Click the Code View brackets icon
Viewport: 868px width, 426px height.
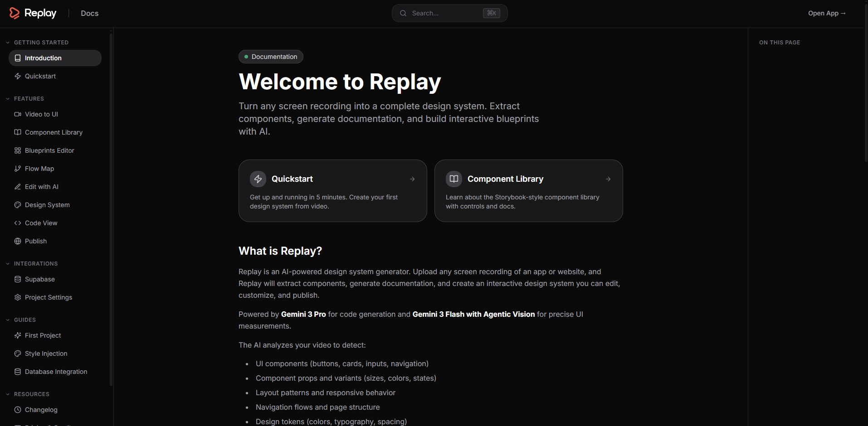coord(18,223)
